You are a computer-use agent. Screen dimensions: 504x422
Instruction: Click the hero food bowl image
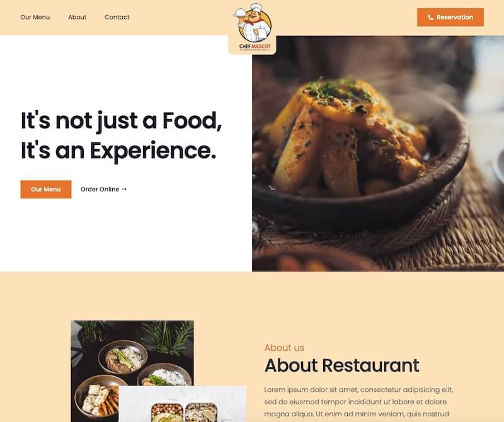pyautogui.click(x=378, y=154)
